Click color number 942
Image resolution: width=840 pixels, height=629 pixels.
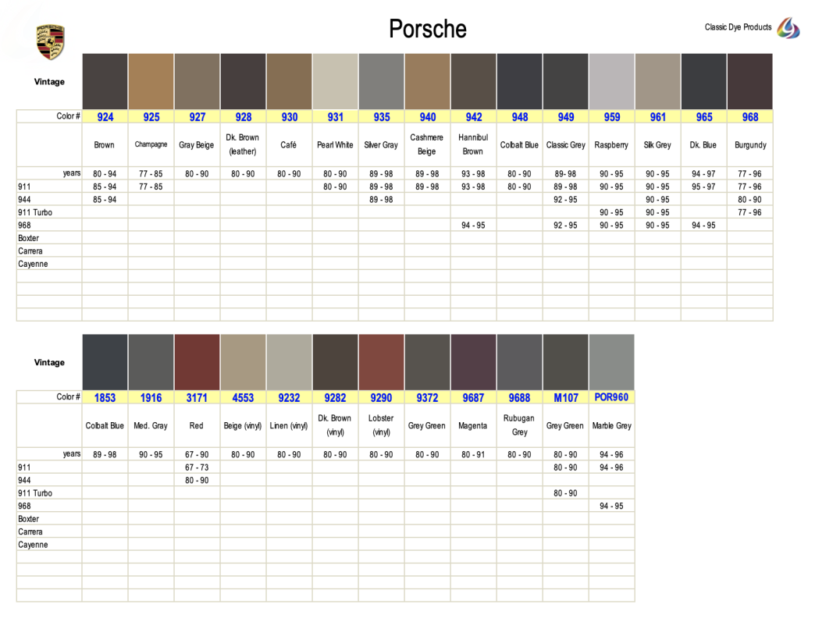coord(474,117)
